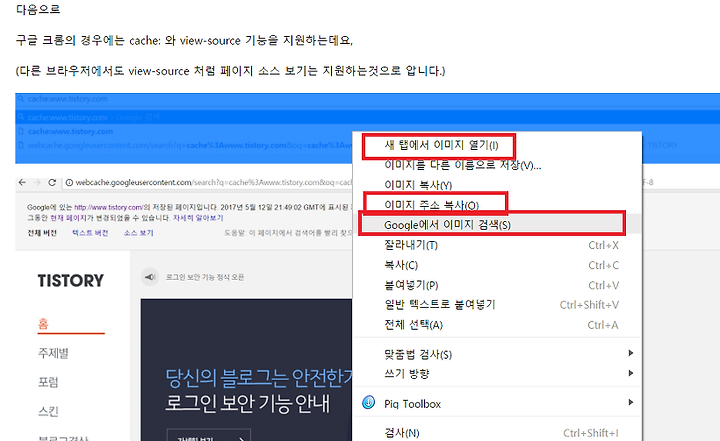Click the site info icon in address bar
The image size is (720, 441).
point(69,182)
